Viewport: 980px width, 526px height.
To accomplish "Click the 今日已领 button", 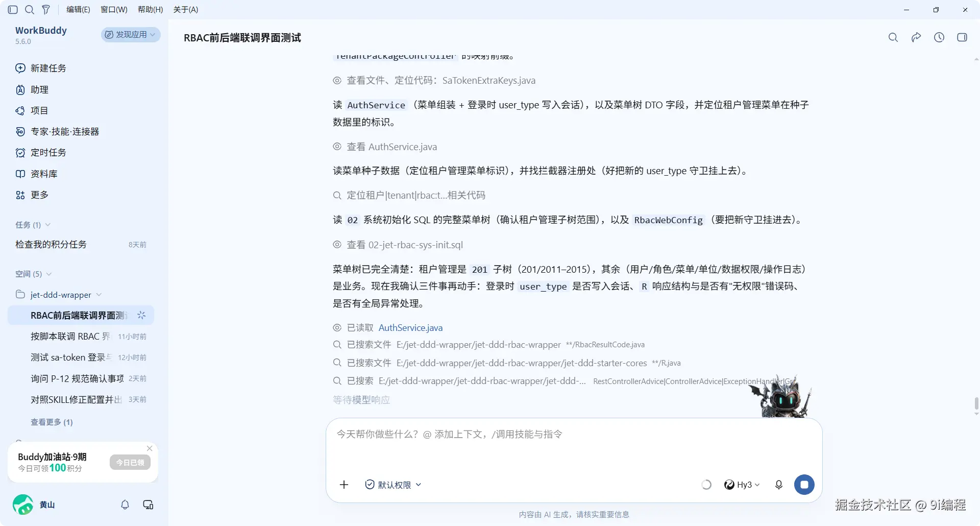I will tap(130, 463).
